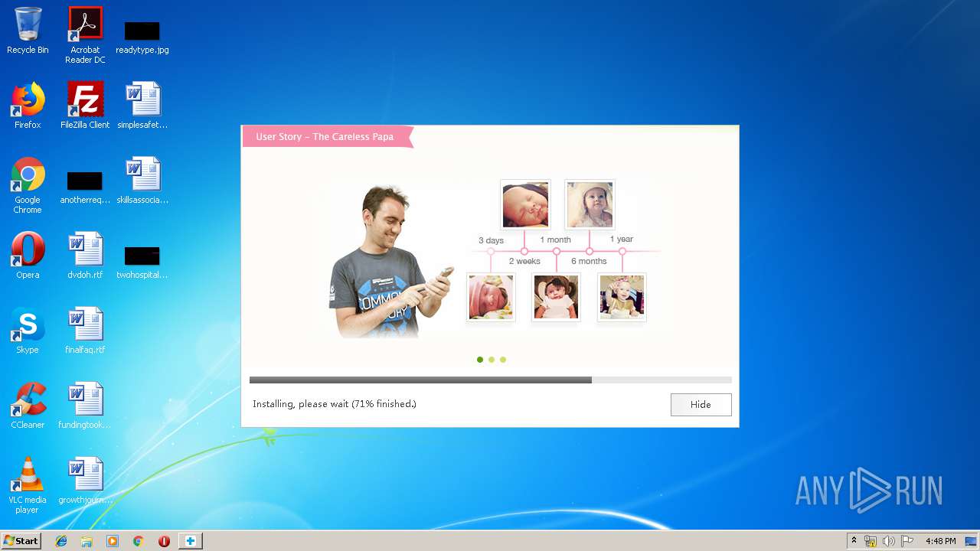Click Chrome icon in taskbar
980x551 pixels.
[139, 541]
